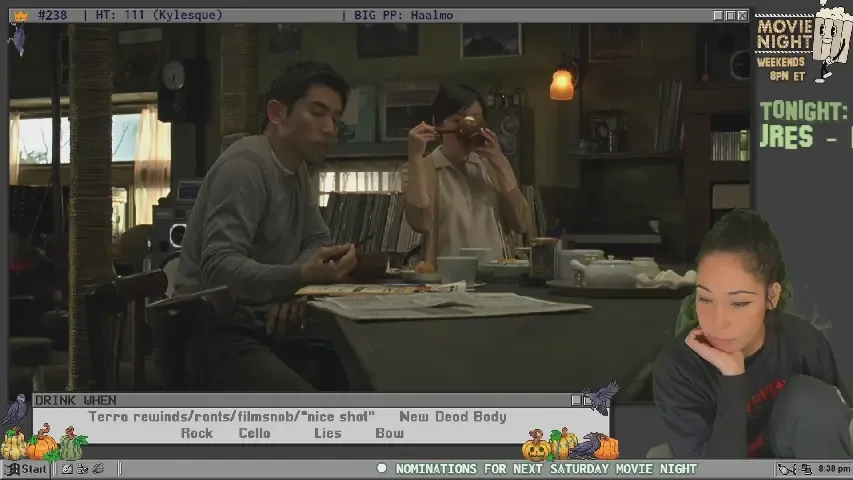This screenshot has width=853, height=480.
Task: Click the crow hanging below the crown icon
Action: (17, 39)
